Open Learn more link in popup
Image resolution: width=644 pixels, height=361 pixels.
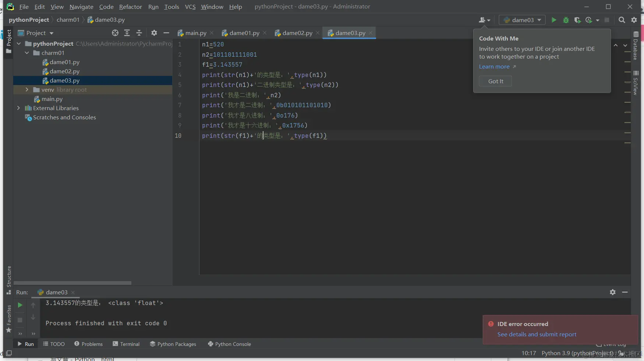point(494,67)
